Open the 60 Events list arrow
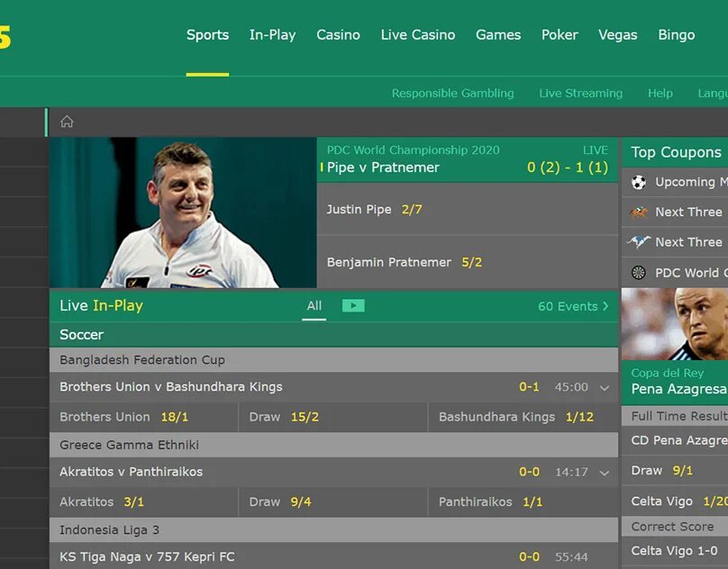 (x=605, y=306)
